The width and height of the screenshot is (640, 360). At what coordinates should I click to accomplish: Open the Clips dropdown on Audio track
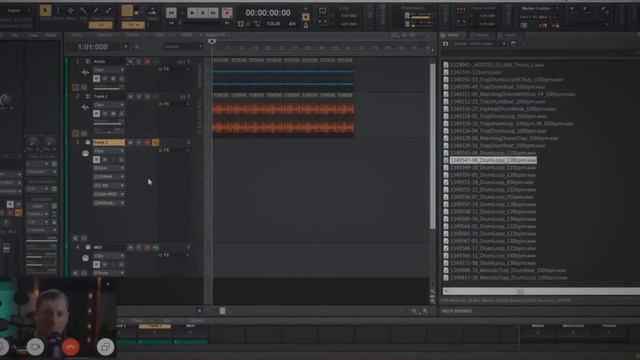point(109,70)
